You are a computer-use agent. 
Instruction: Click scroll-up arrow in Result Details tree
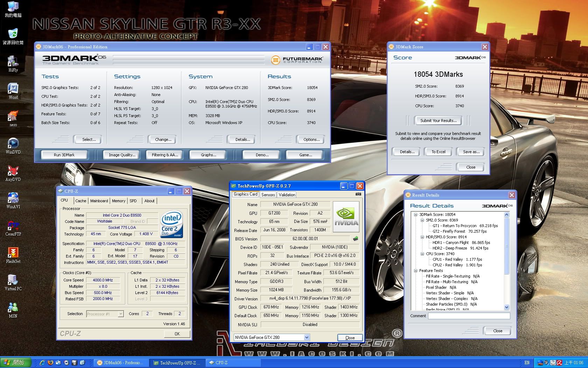pyautogui.click(x=506, y=214)
